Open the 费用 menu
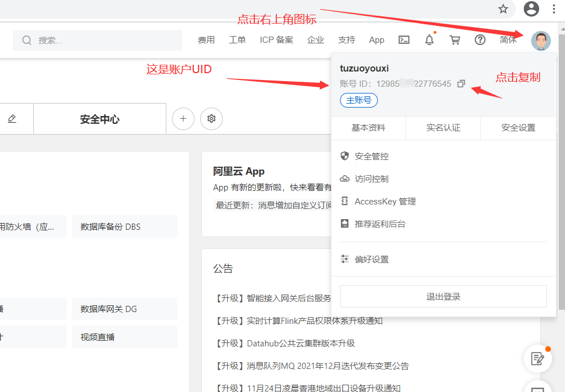Image resolution: width=565 pixels, height=392 pixels. pos(206,40)
